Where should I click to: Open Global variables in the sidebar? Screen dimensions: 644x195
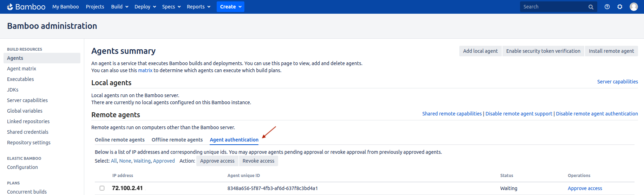click(25, 111)
